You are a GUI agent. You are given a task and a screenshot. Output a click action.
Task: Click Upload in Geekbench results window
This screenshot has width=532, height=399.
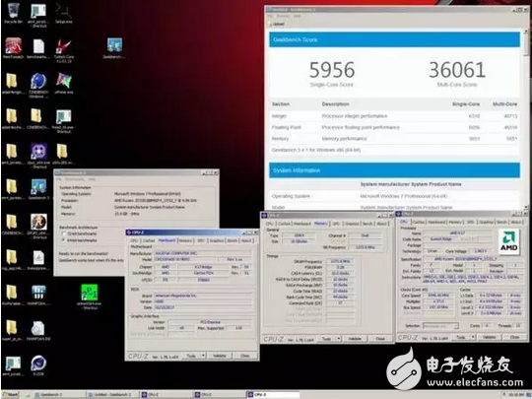pos(277,24)
